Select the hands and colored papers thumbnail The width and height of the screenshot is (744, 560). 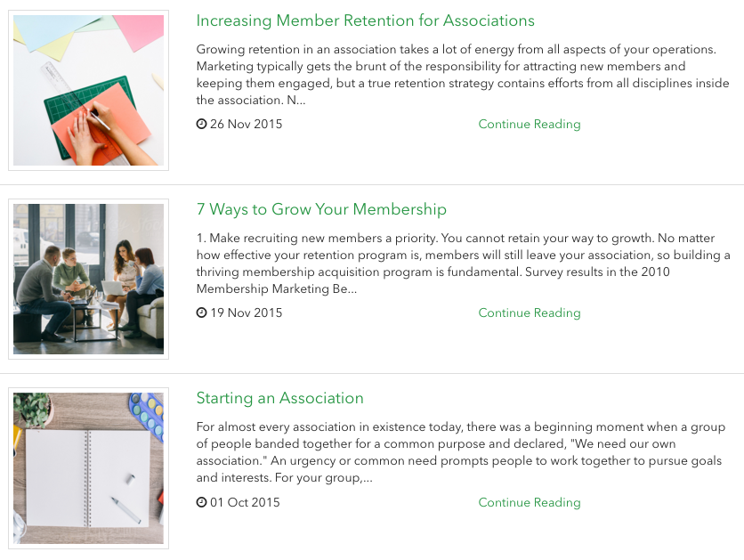coord(88,91)
